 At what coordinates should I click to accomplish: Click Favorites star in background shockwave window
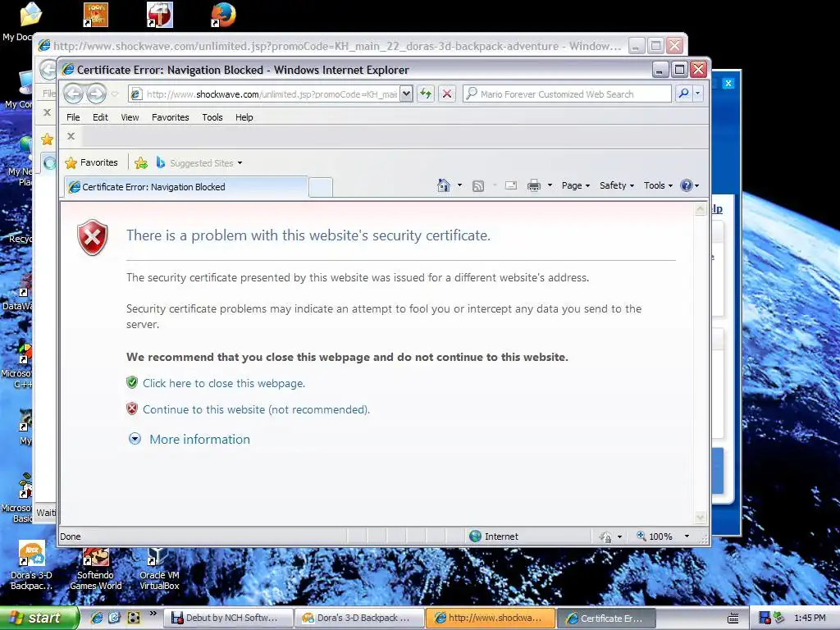tap(47, 139)
